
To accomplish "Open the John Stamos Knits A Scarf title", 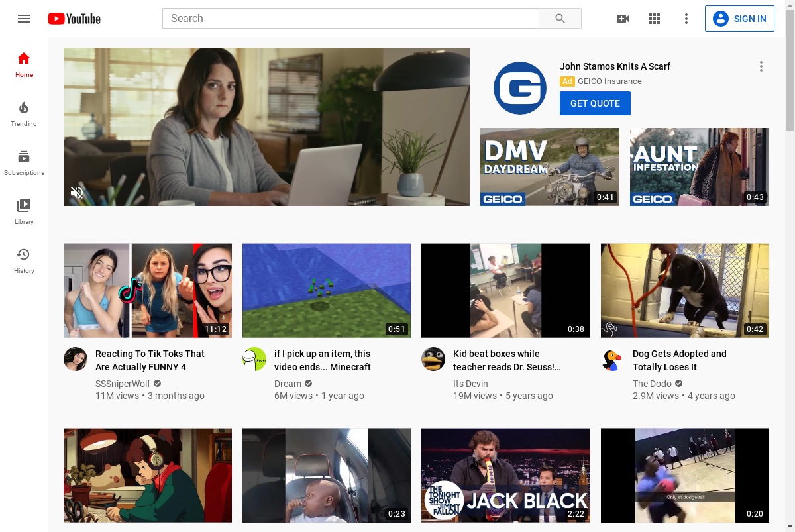I will point(615,66).
